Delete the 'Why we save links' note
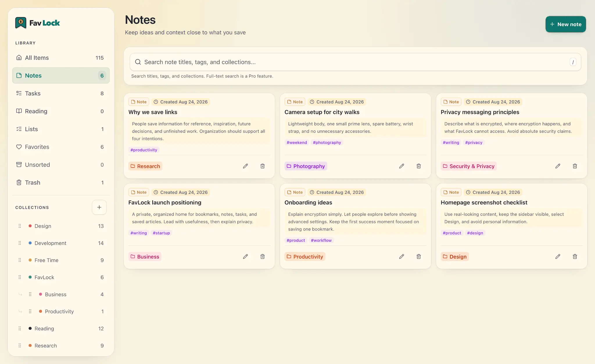595x364 pixels. pyautogui.click(x=262, y=166)
